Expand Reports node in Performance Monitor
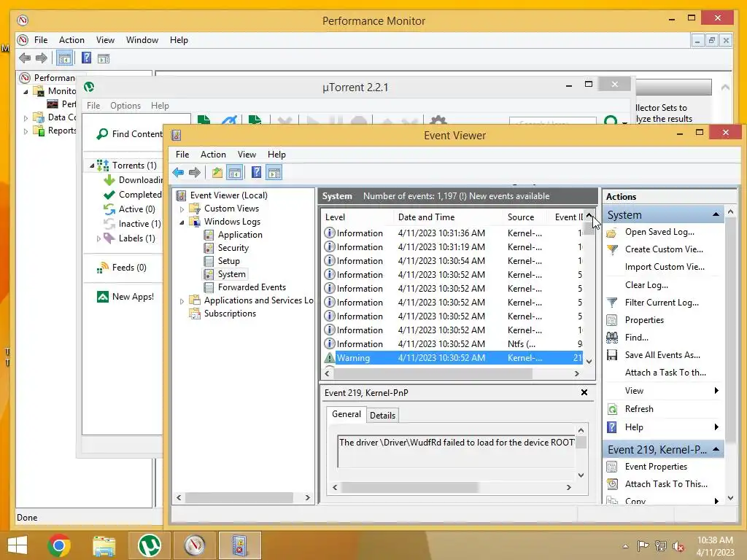 (x=26, y=131)
